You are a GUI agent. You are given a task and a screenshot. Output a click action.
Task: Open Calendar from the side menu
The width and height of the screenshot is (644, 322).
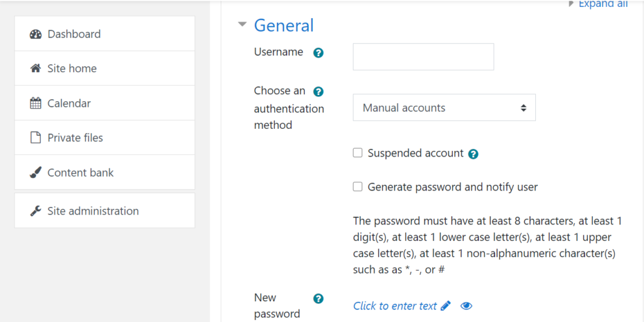point(69,103)
